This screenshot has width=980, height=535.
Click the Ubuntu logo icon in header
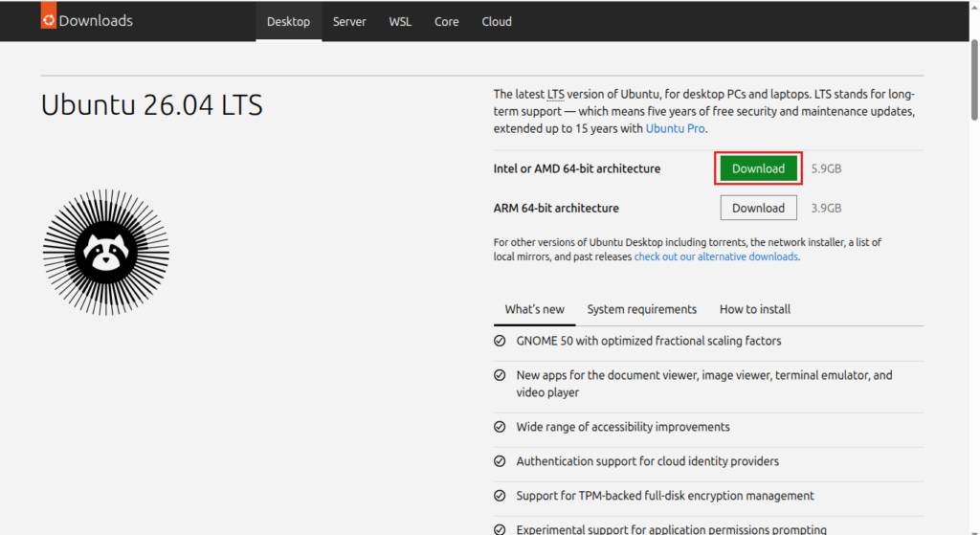(49, 15)
